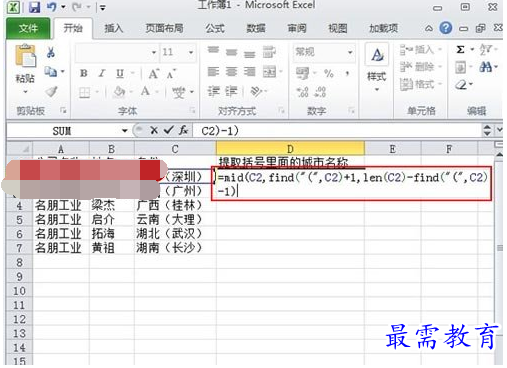Click the Percent Style icon

pos(329,73)
